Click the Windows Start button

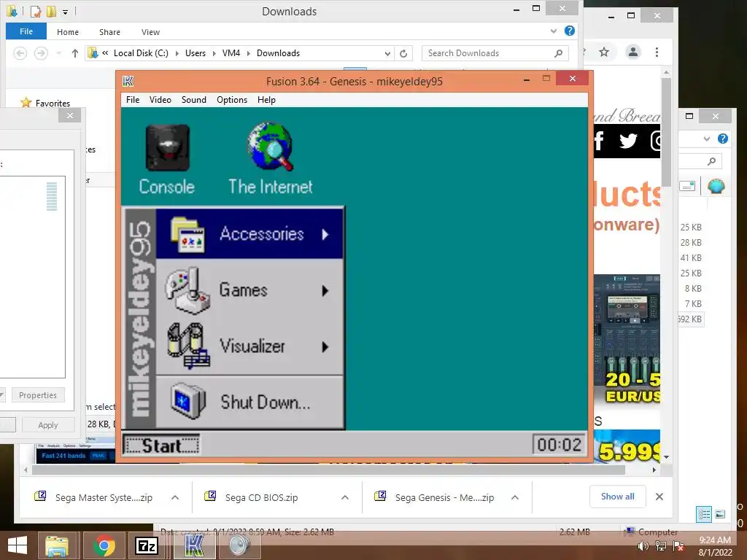(18, 545)
